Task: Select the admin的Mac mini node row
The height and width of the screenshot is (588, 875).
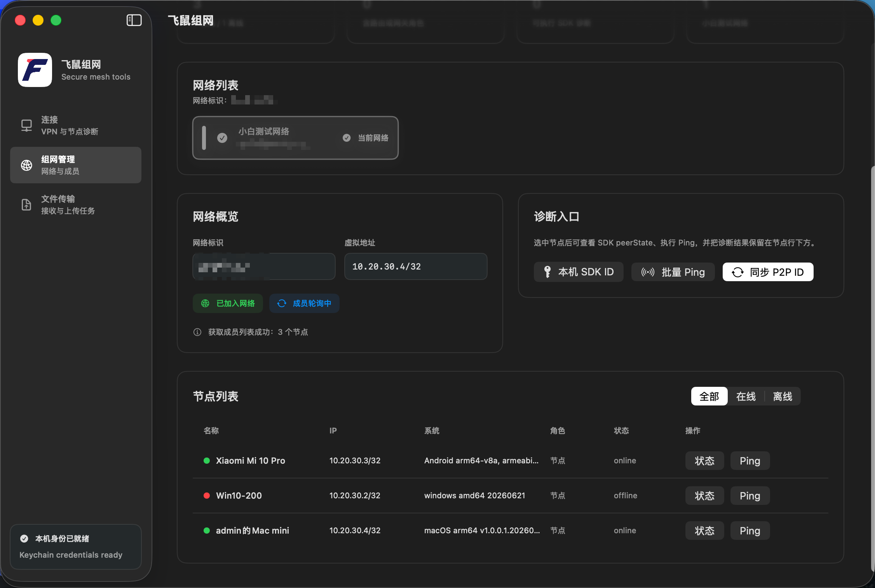Action: point(510,531)
